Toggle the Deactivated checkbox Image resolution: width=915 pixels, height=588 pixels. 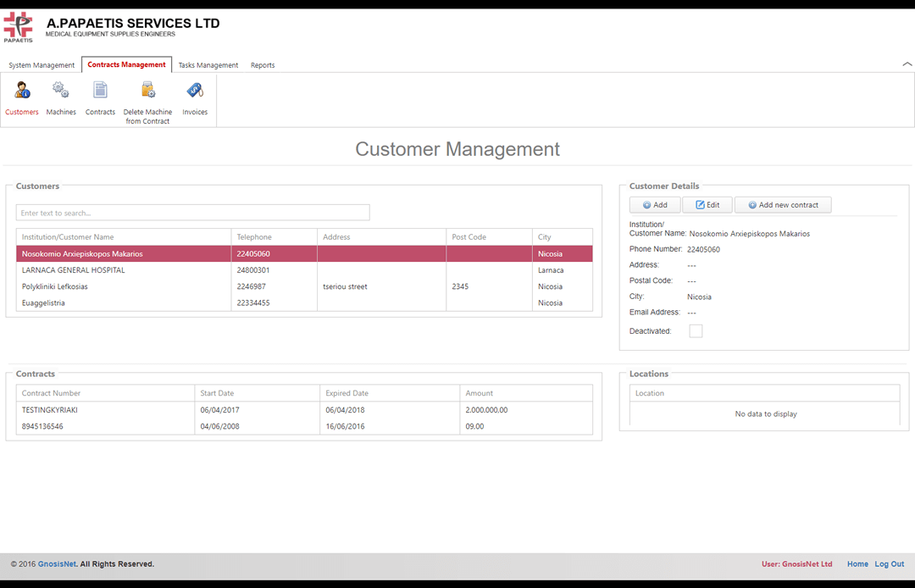(696, 331)
